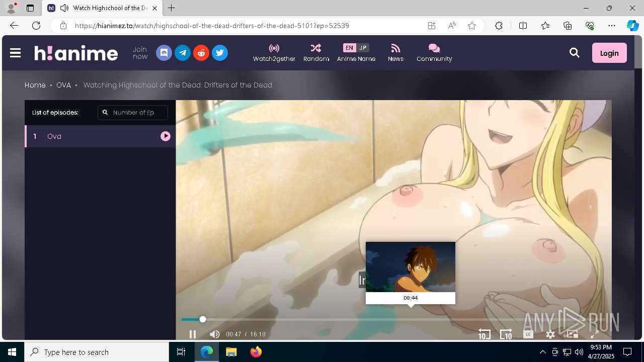
Task: Click the Windows taskbar search box
Action: [97, 352]
